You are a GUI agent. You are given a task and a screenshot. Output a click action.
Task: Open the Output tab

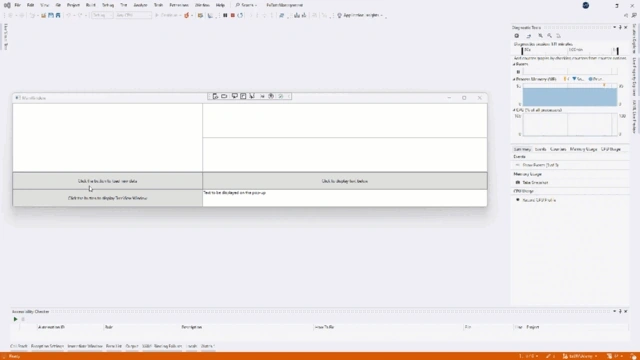(132, 346)
